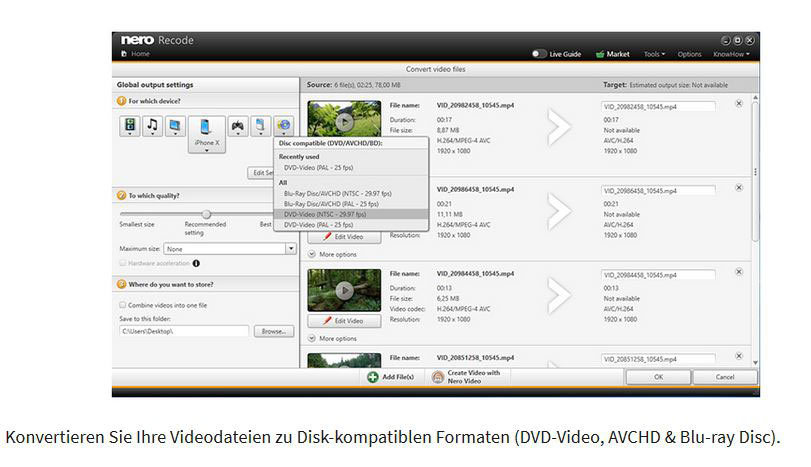The image size is (811, 467).
Task: Open the audio formats music note category
Action: click(153, 126)
